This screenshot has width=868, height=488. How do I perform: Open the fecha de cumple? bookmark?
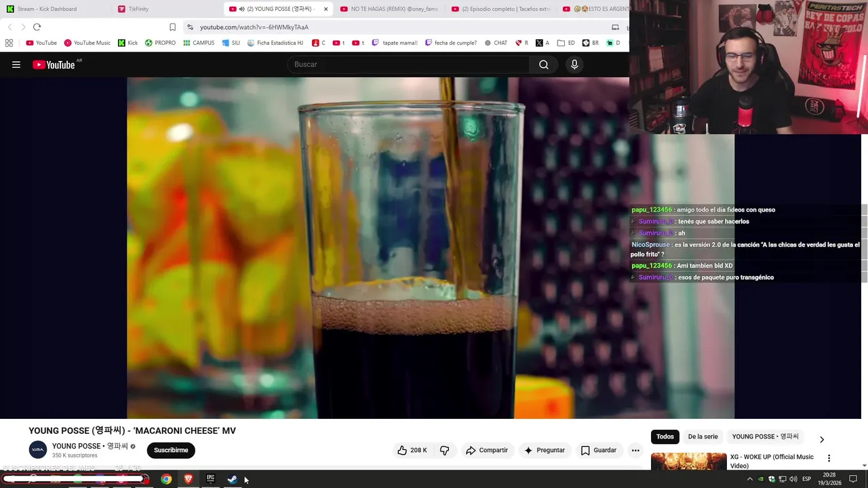coord(450,43)
